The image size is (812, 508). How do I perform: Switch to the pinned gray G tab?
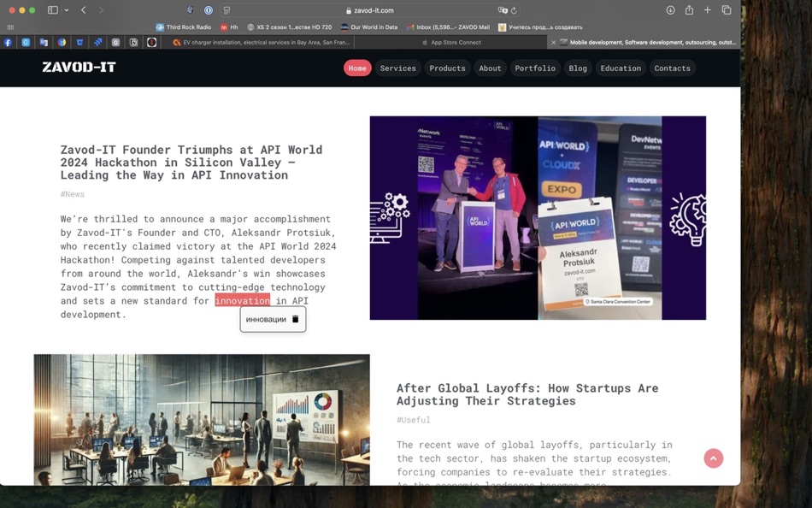click(116, 43)
